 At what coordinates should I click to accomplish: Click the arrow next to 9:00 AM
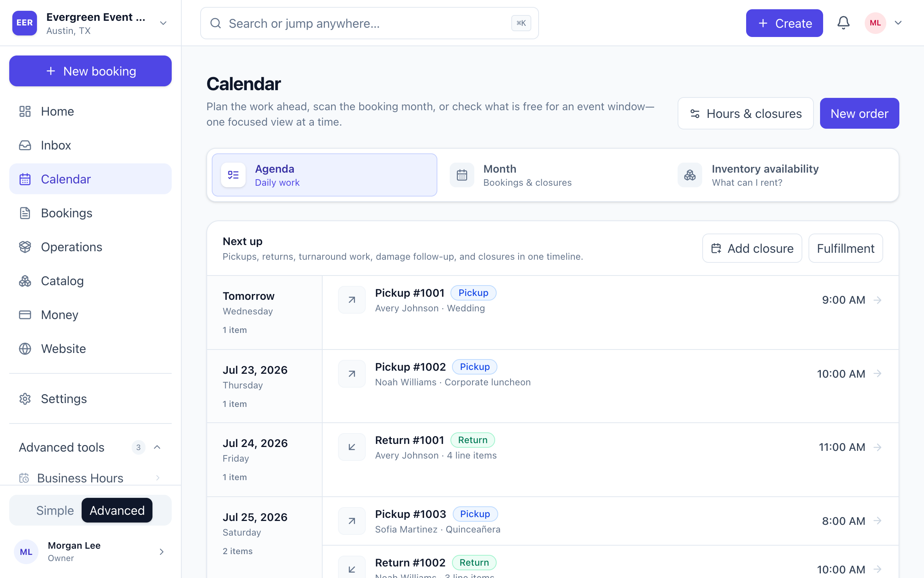click(x=877, y=300)
